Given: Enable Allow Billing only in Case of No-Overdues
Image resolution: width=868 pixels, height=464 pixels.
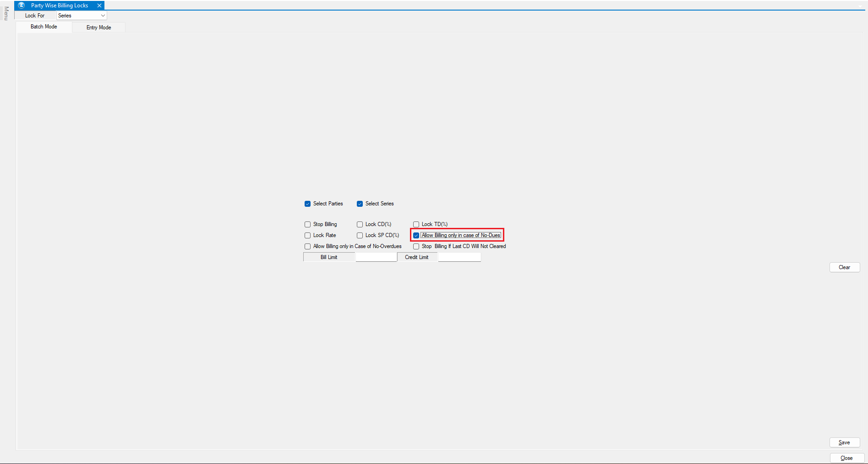Looking at the screenshot, I should [307, 246].
